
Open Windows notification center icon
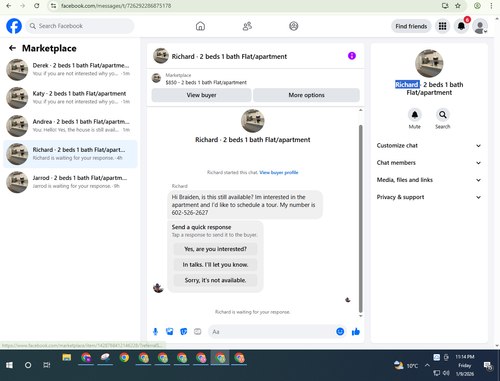tap(489, 366)
